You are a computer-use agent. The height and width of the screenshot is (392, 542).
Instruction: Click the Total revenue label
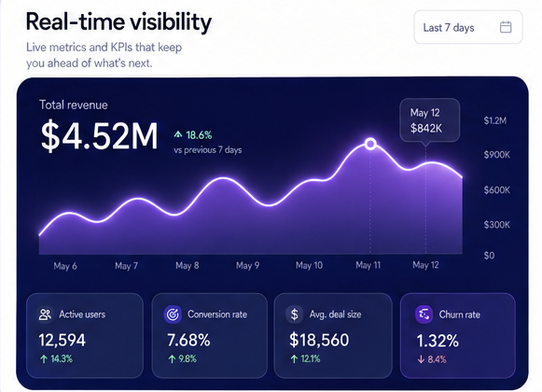74,105
